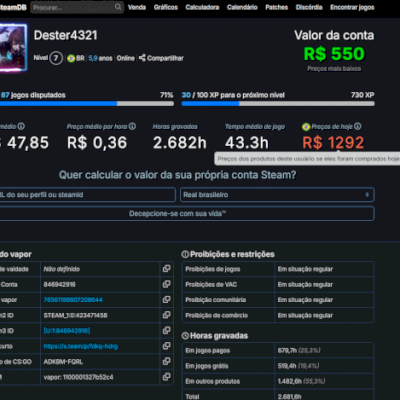
Task: Click the clock icon by 'Horas gravadas' heading
Action: click(185, 336)
